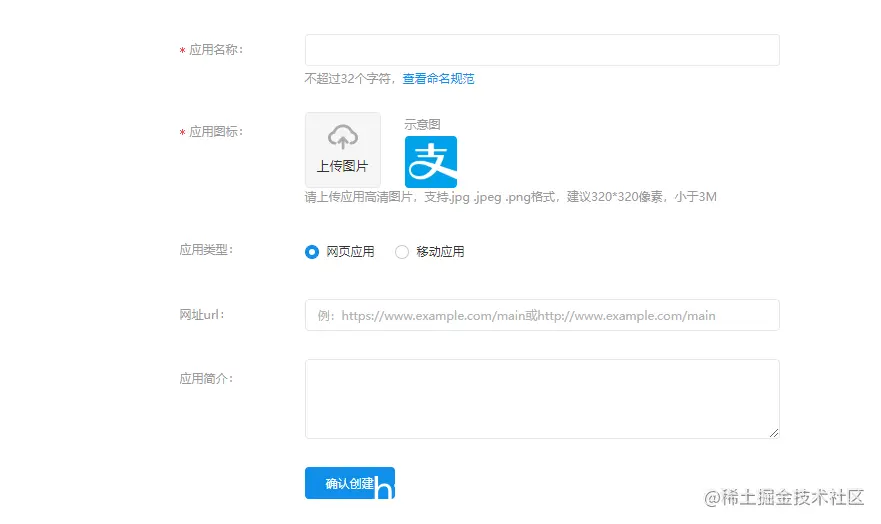Image resolution: width=881 pixels, height=524 pixels.
Task: Click the 应用简介 text area
Action: (x=542, y=399)
